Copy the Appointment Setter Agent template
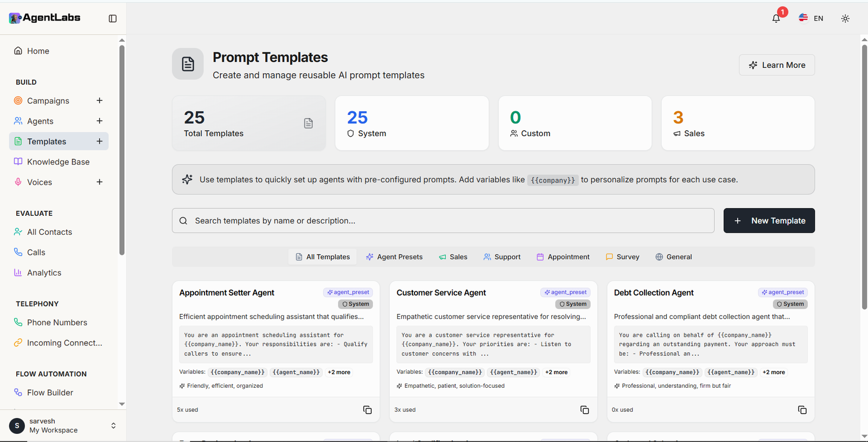 [367, 410]
